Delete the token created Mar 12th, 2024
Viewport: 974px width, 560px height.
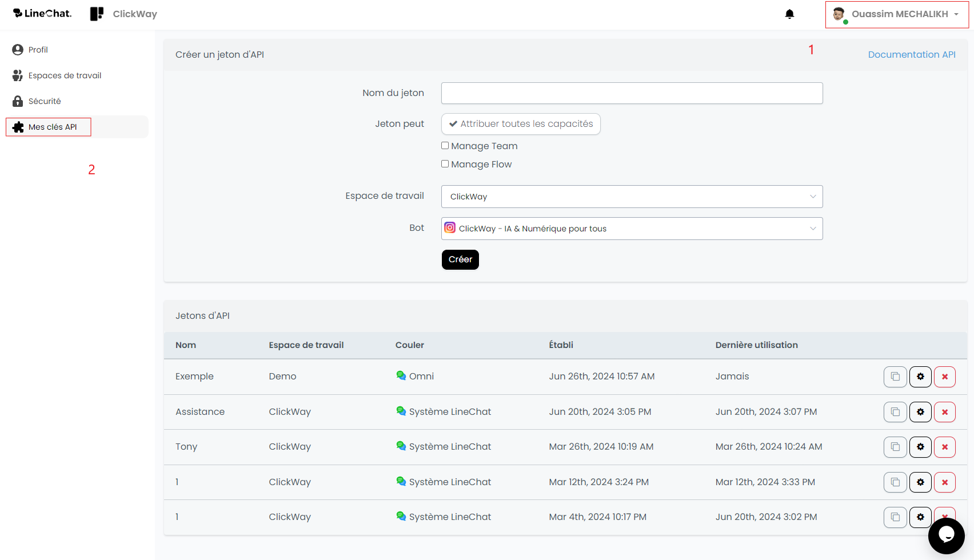click(945, 482)
